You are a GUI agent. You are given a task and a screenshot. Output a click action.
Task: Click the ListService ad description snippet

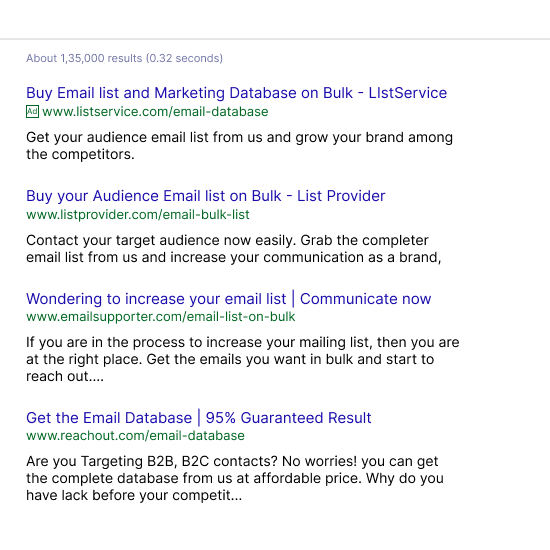coord(239,146)
